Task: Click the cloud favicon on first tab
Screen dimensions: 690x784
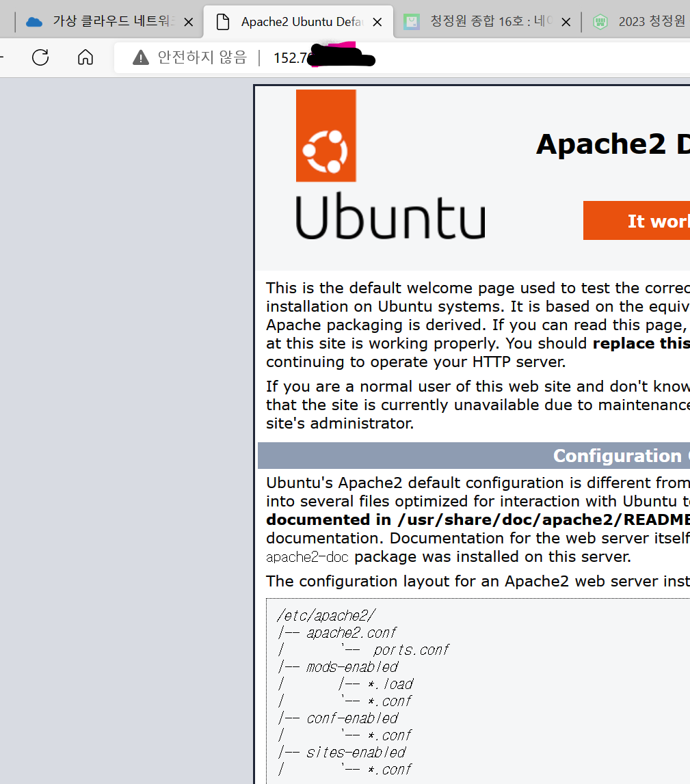Action: (34, 22)
